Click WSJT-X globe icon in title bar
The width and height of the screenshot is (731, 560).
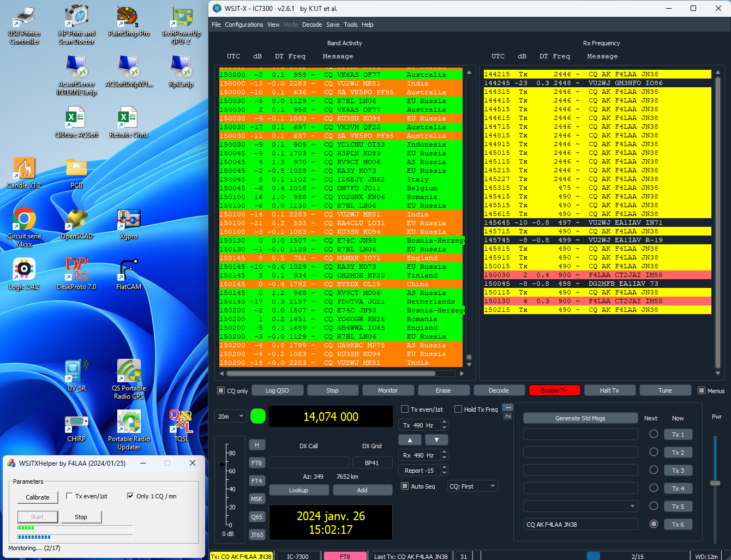(217, 8)
